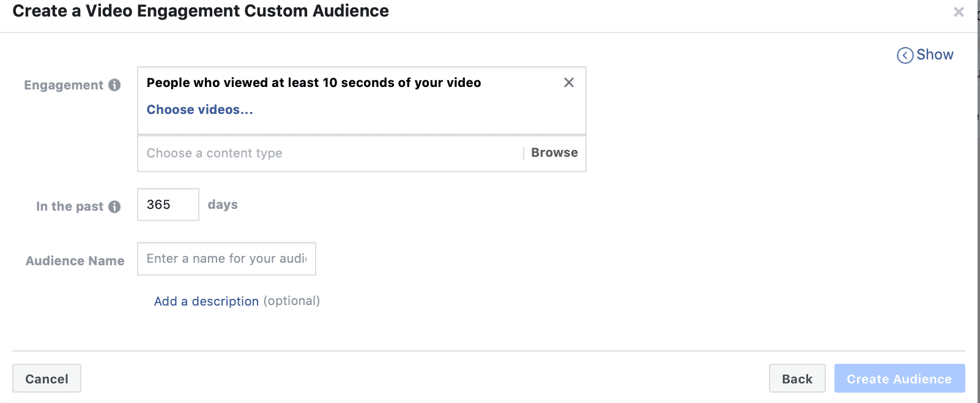Viewport: 980px width, 403px height.
Task: Click the In the past info icon
Action: 114,207
